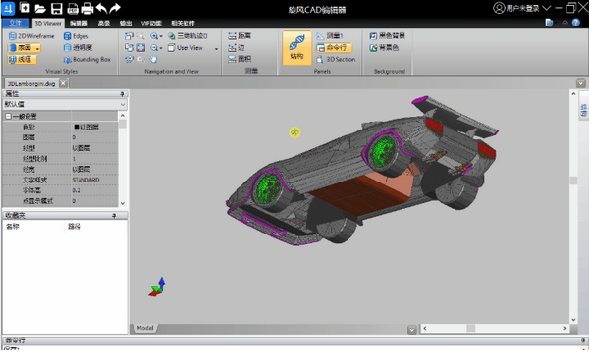Viewport: 589px width, 364px height.
Task: Click the undo arrow icon
Action: click(x=101, y=8)
